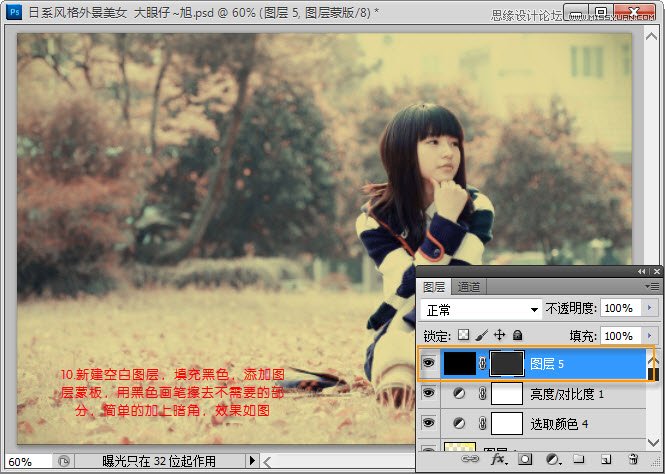Click the 选取颜色 4 adjustment icon

pos(458,424)
